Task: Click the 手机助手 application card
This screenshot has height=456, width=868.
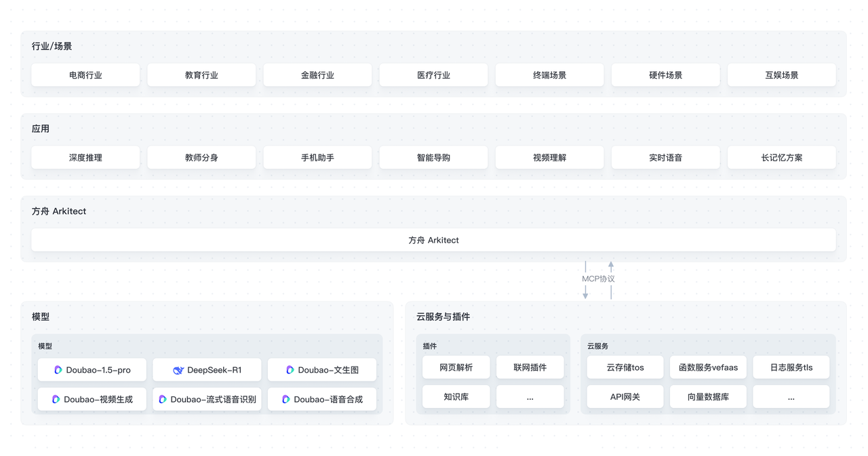Action: pyautogui.click(x=317, y=157)
